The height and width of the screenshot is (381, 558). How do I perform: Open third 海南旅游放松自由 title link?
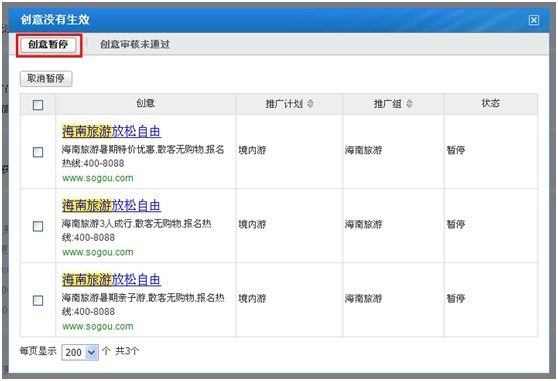tap(111, 280)
